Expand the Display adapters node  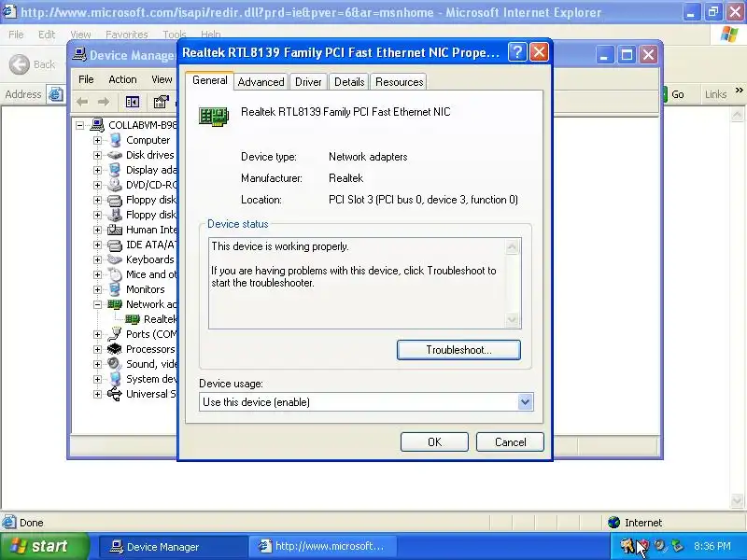tap(98, 170)
